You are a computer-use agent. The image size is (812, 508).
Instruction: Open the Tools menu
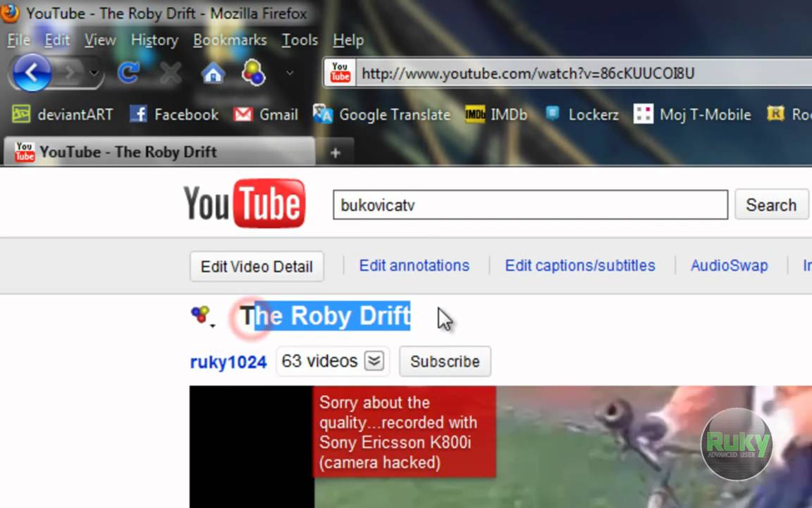click(300, 40)
